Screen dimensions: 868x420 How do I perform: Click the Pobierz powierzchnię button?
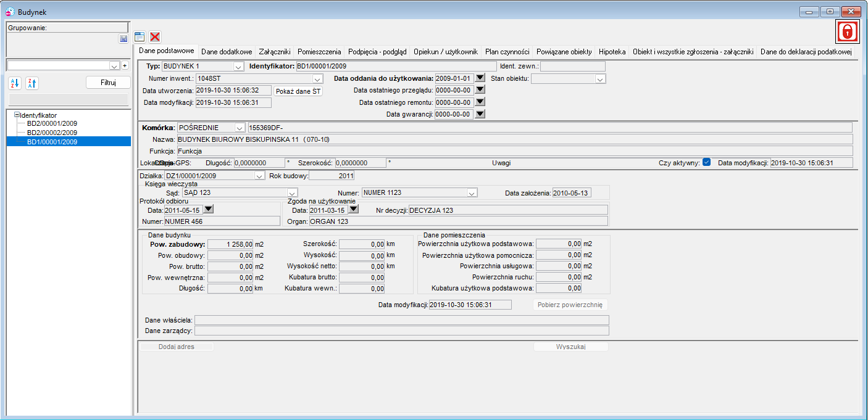coord(570,305)
